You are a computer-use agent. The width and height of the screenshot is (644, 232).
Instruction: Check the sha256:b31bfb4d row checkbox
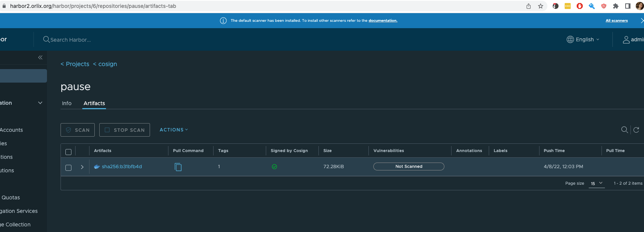point(68,167)
